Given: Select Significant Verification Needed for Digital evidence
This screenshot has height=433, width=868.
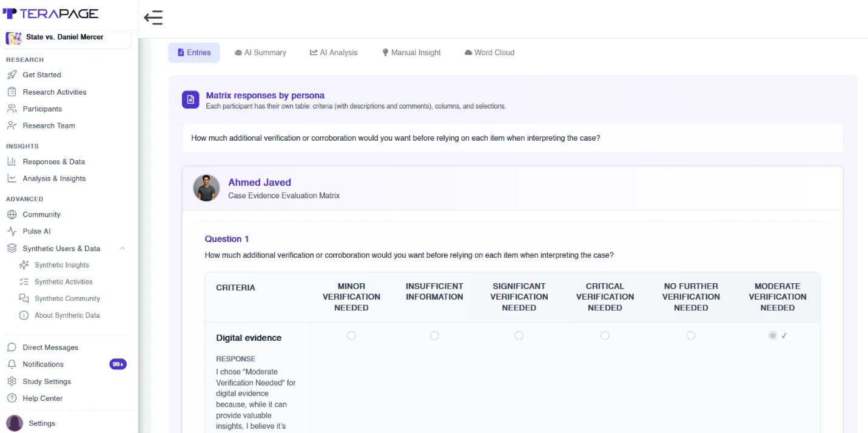Looking at the screenshot, I should [519, 335].
